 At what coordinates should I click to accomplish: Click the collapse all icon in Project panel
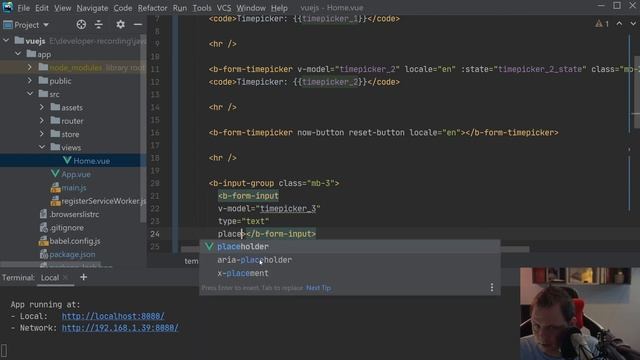coord(99,24)
